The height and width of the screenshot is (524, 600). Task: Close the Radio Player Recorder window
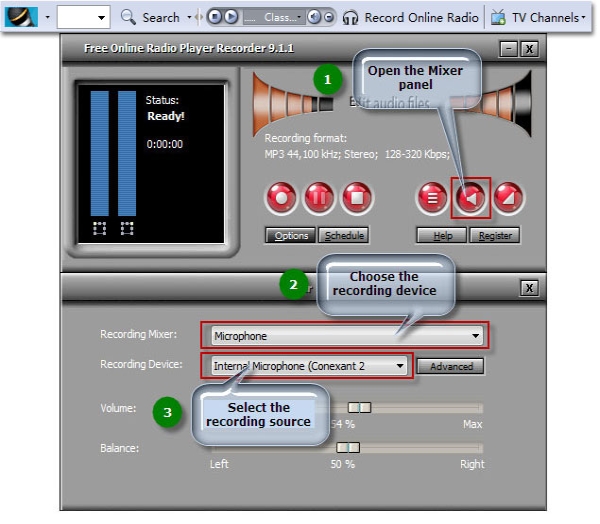530,49
